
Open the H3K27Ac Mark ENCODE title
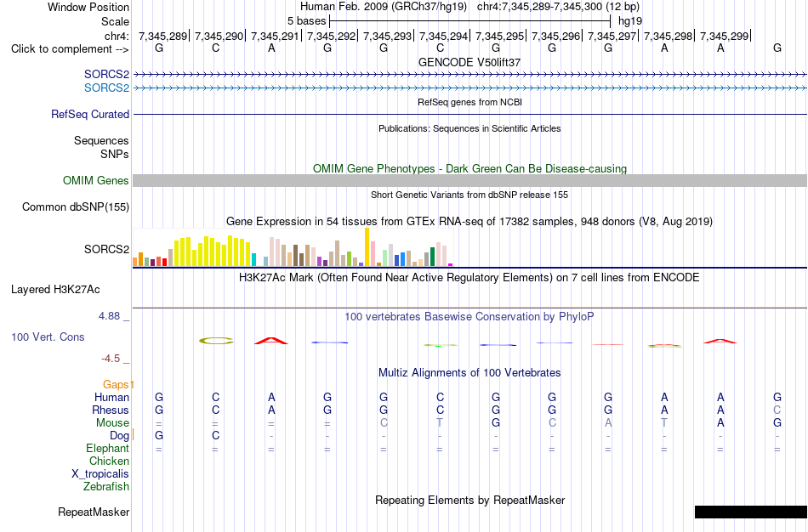pos(469,278)
